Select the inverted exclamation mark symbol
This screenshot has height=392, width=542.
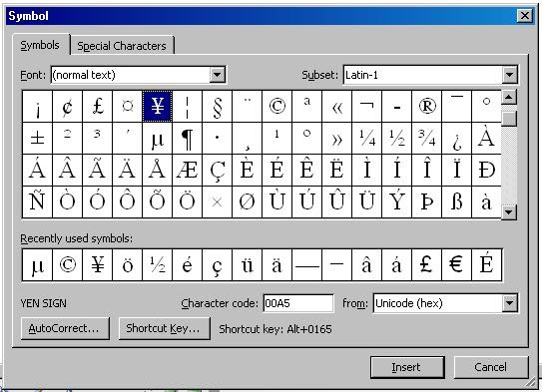click(x=37, y=107)
